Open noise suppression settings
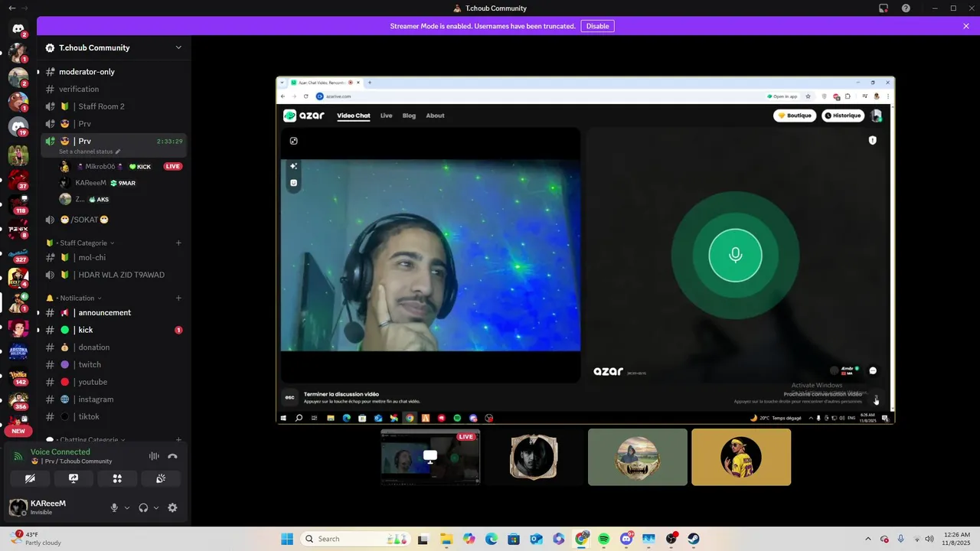The width and height of the screenshot is (980, 551). 154,456
